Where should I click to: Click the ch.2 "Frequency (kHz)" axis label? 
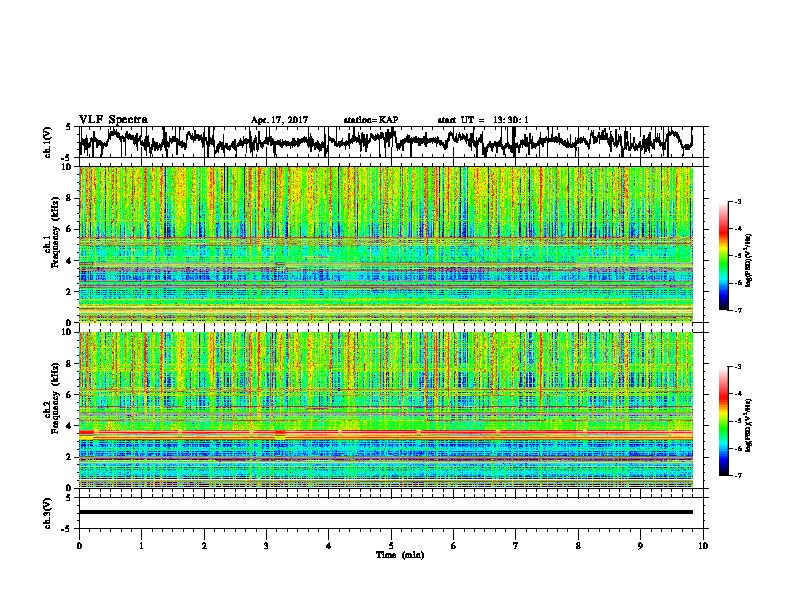(x=55, y=397)
